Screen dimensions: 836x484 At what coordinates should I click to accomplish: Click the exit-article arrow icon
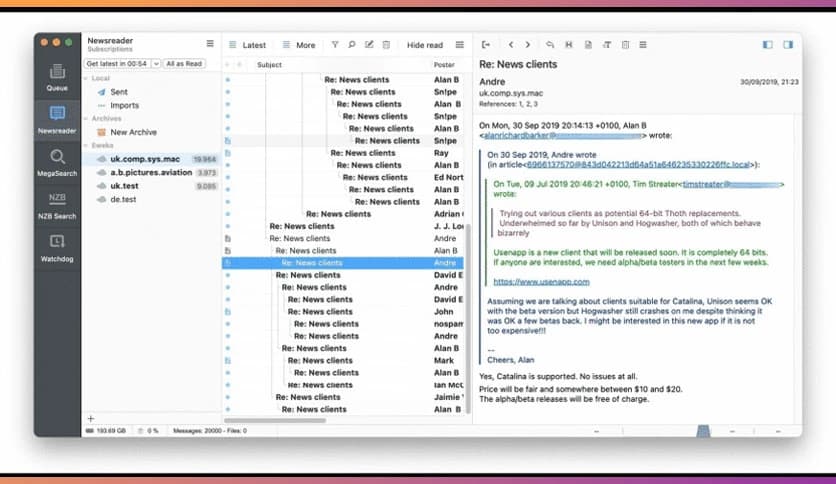tap(486, 45)
